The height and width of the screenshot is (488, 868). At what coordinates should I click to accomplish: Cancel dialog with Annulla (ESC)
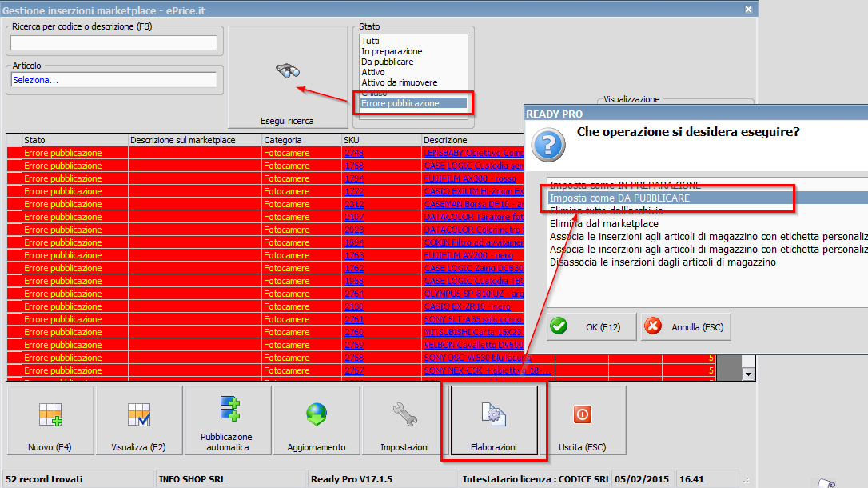coord(685,327)
